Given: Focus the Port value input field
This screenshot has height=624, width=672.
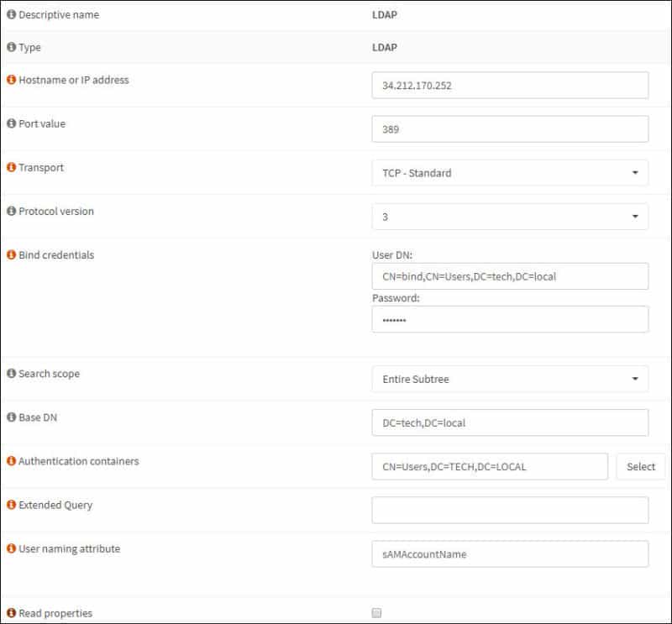Looking at the screenshot, I should [510, 129].
